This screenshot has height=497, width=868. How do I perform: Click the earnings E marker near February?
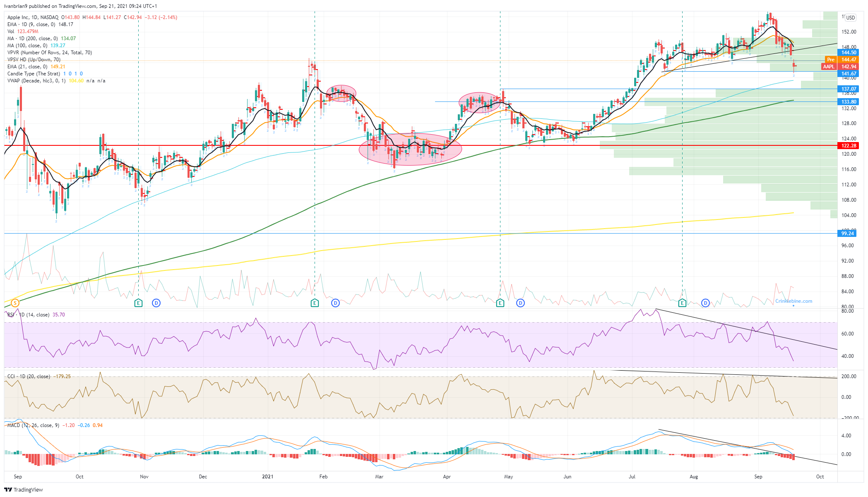click(315, 303)
